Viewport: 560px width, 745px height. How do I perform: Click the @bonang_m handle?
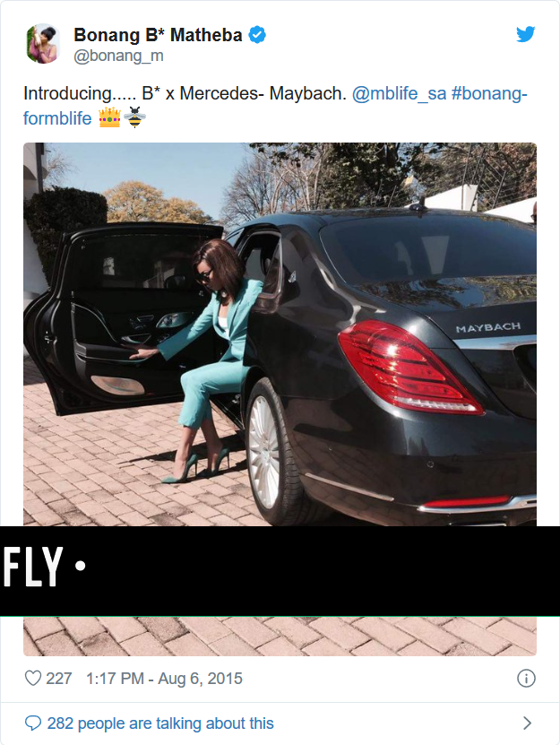118,56
